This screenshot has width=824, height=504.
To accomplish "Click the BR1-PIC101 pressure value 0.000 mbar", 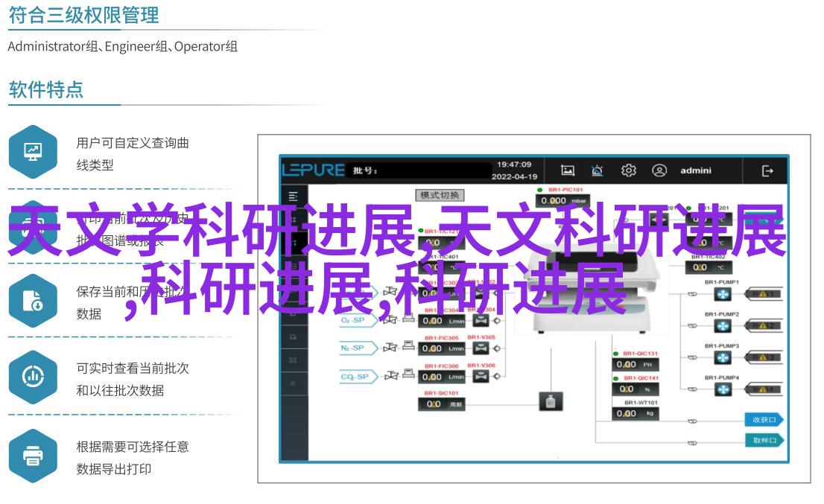I will 562,200.
